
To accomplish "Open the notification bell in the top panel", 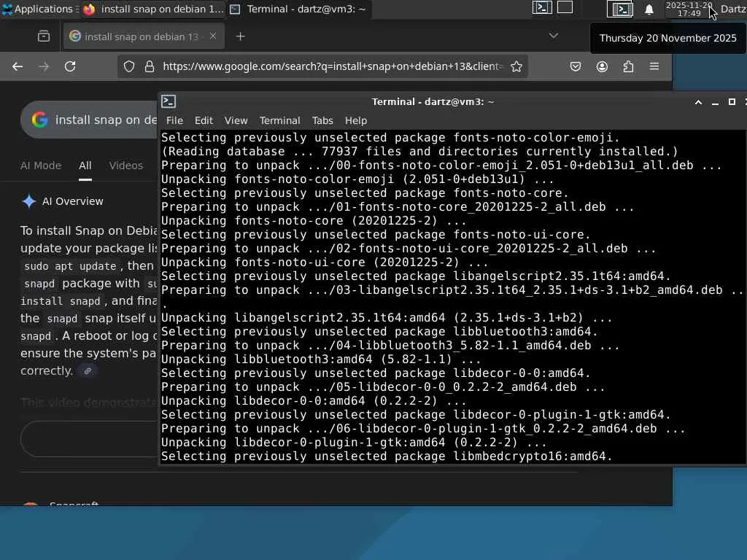I will pos(649,9).
